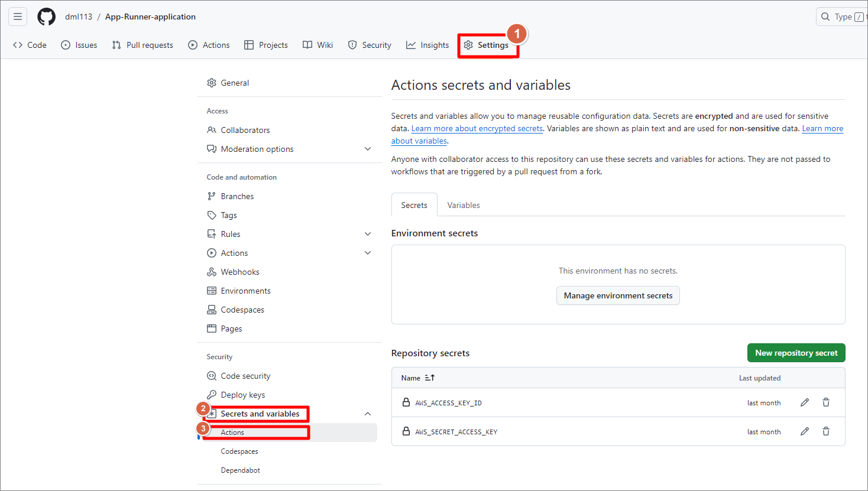868x491 pixels.
Task: Edit the AWS_ACCESS_KEY_ID secret pencil icon
Action: point(805,402)
